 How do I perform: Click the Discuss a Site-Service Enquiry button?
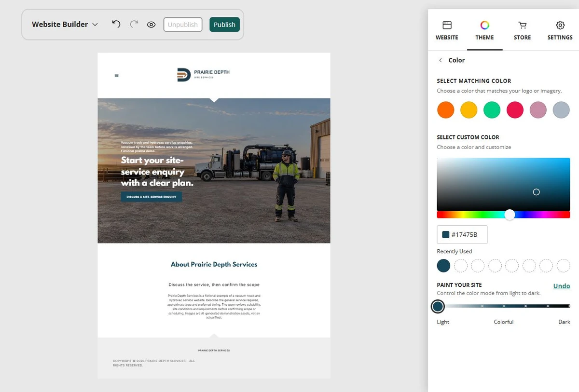click(x=152, y=197)
